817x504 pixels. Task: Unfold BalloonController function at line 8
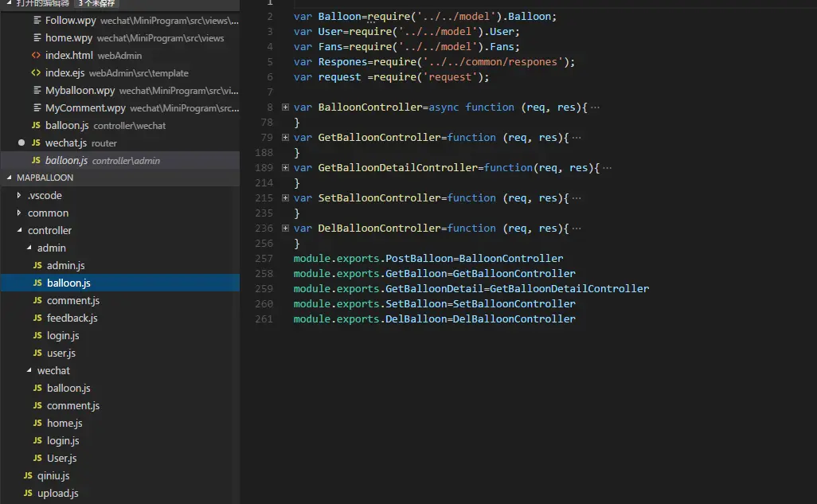tap(285, 107)
